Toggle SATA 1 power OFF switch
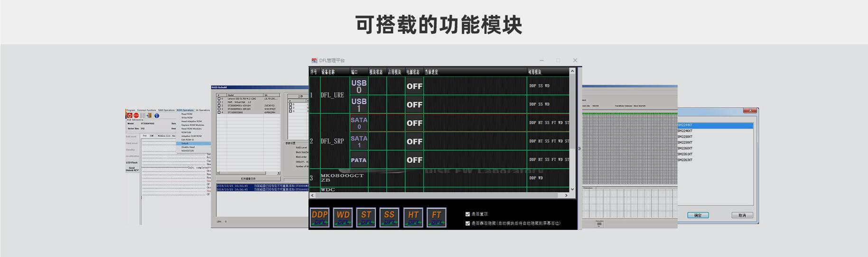 click(x=414, y=142)
